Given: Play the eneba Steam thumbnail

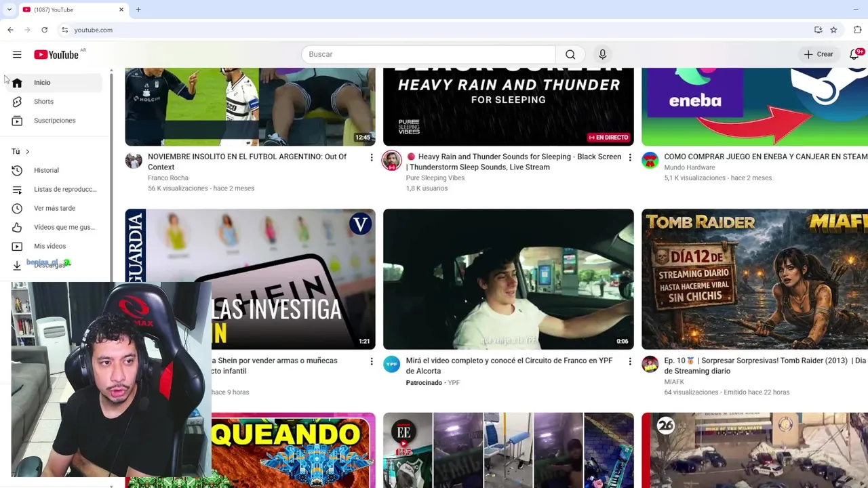Looking at the screenshot, I should 755,106.
